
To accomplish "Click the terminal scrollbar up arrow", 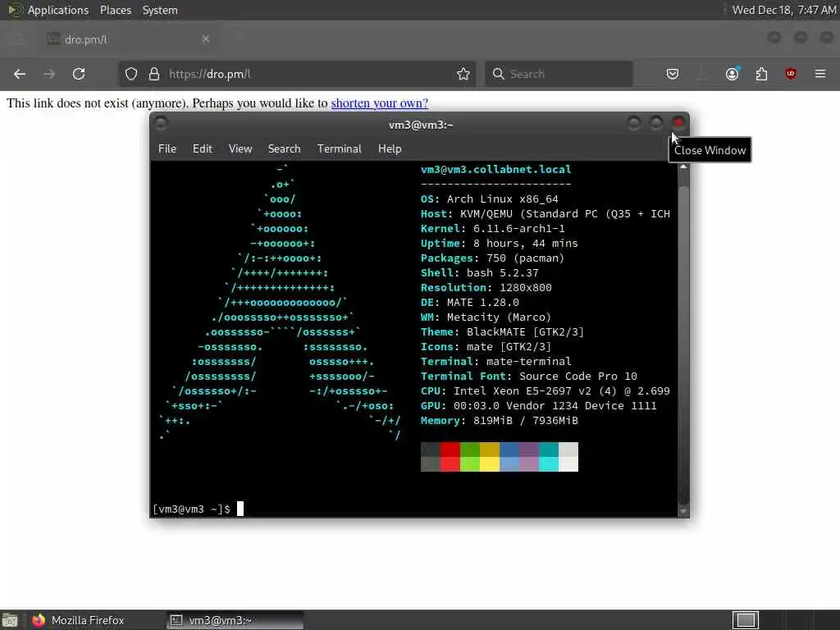I will click(683, 167).
